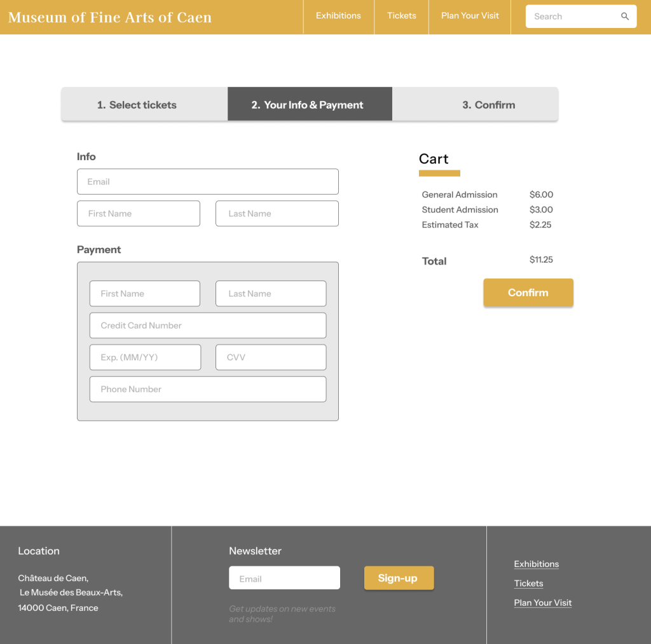Image resolution: width=651 pixels, height=644 pixels.
Task: Open the Tickets header menu item
Action: [x=402, y=16]
